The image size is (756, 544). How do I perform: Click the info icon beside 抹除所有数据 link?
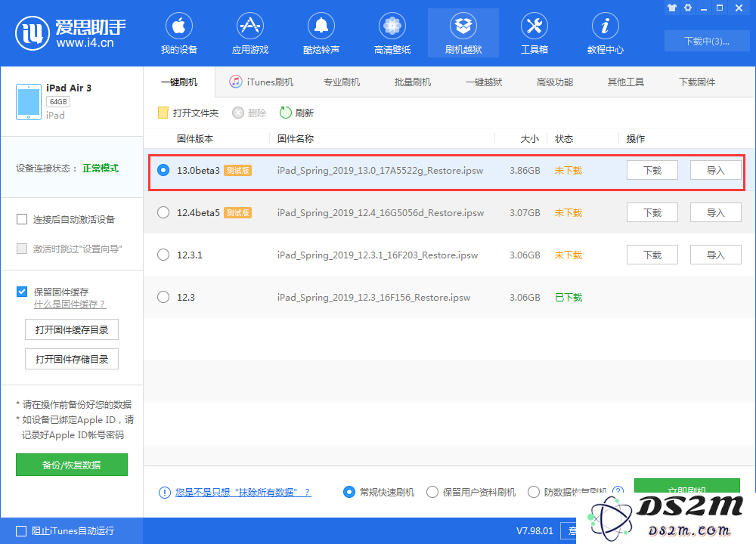point(164,493)
